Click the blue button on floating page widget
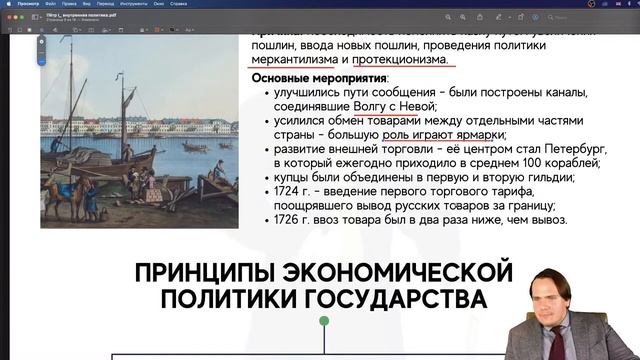 [x=41, y=61]
